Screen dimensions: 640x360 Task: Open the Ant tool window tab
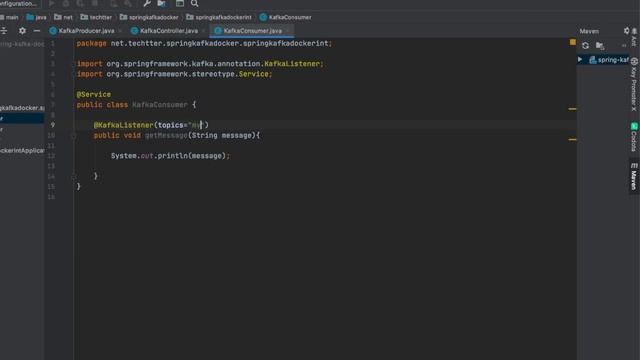634,38
